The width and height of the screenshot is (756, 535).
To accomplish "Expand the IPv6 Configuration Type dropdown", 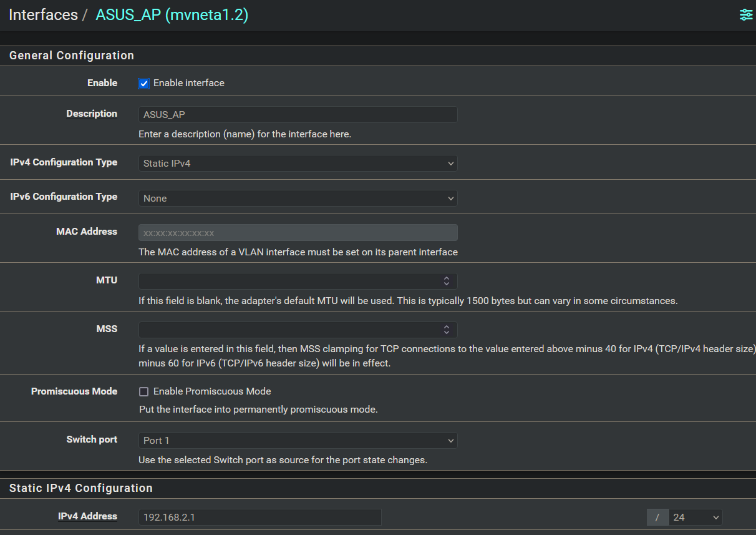I will click(298, 199).
